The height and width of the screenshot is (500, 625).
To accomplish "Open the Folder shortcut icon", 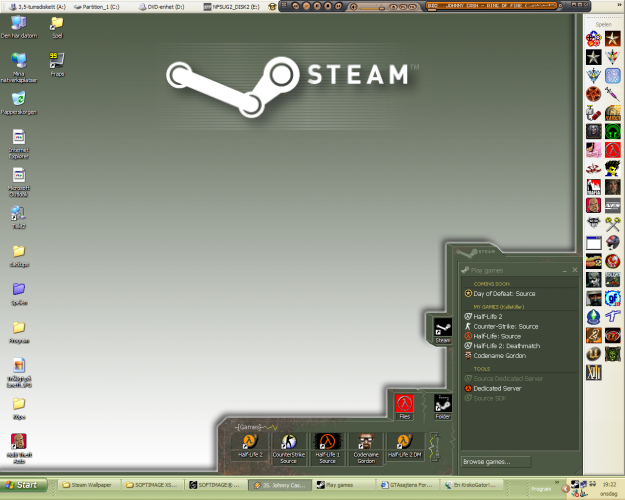I will click(x=442, y=403).
